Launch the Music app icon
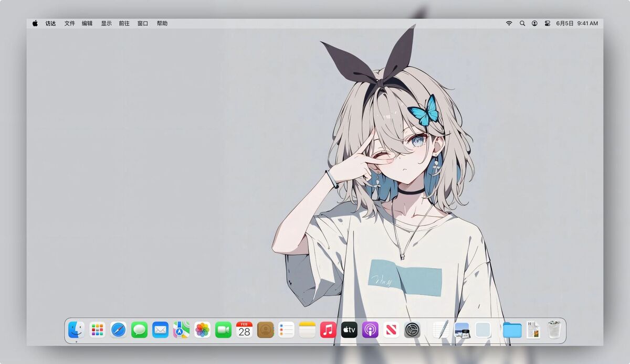Viewport: 630px width, 364px height. tap(328, 330)
